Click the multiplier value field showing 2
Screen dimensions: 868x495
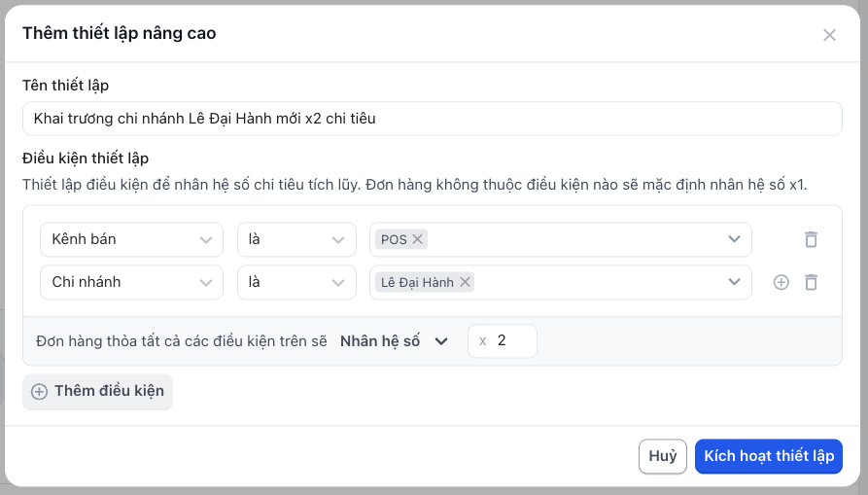click(x=503, y=341)
